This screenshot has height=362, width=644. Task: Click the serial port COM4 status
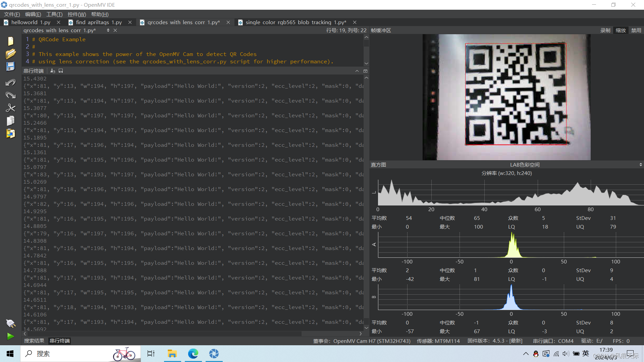pyautogui.click(x=553, y=341)
